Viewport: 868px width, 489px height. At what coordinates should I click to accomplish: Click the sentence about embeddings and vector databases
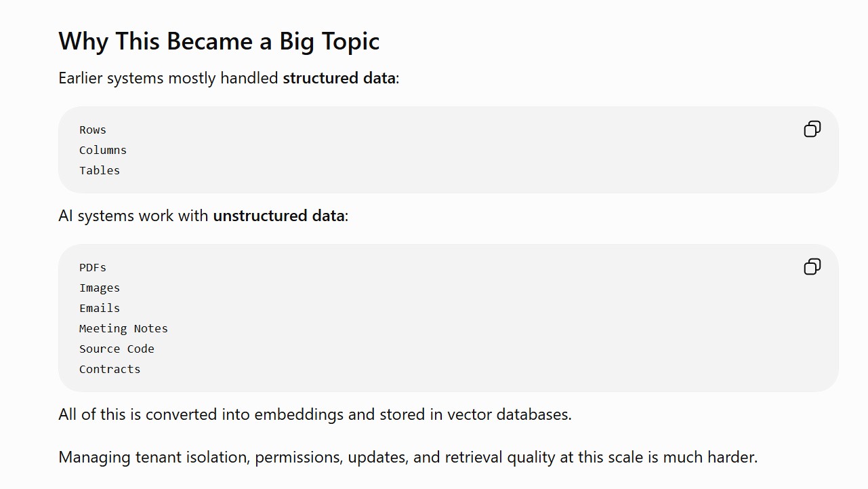(315, 414)
